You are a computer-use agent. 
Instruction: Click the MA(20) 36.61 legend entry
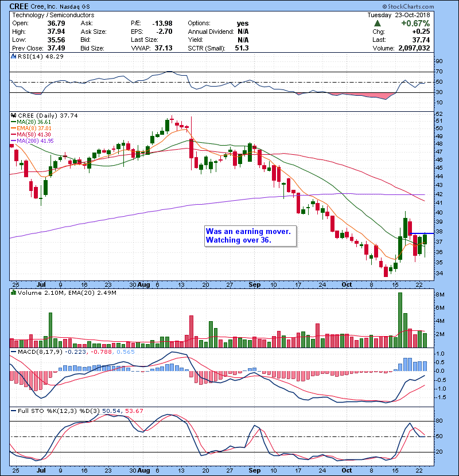tap(30, 122)
